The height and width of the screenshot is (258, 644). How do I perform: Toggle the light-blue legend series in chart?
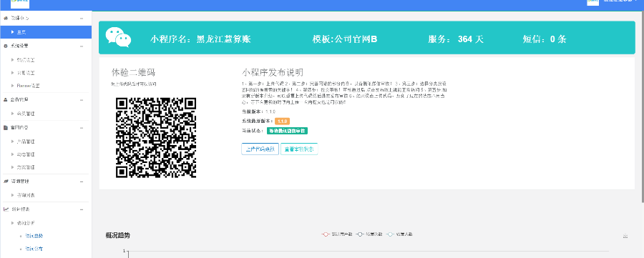coord(399,234)
